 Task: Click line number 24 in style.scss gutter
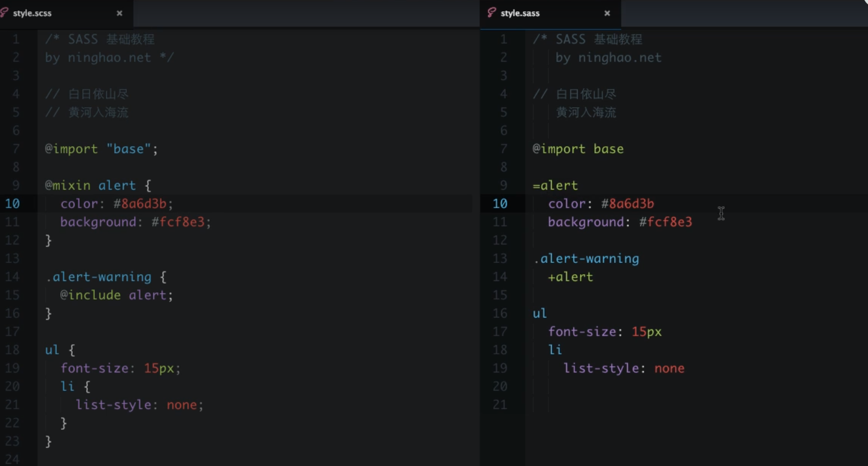point(12,459)
